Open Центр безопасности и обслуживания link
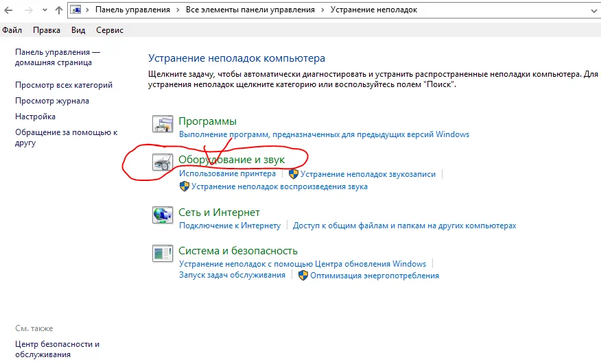Image resolution: width=601 pixels, height=364 pixels. pos(57,350)
